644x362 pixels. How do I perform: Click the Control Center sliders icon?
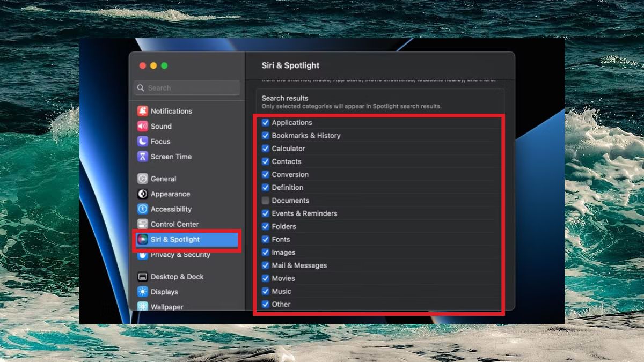click(143, 224)
